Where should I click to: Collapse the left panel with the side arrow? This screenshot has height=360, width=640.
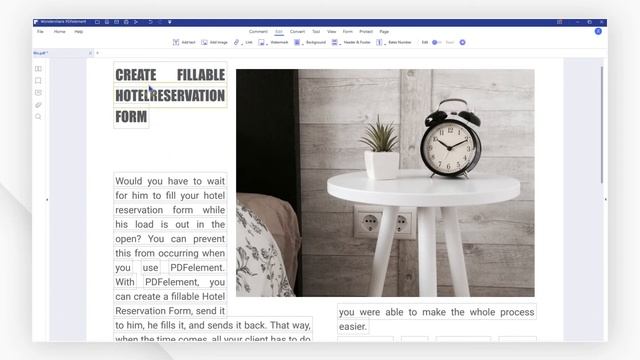(47, 200)
